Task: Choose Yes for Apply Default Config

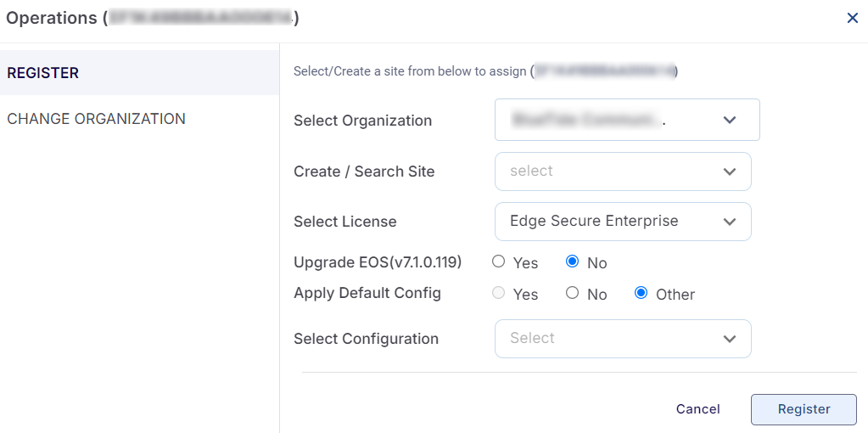Action: (499, 293)
